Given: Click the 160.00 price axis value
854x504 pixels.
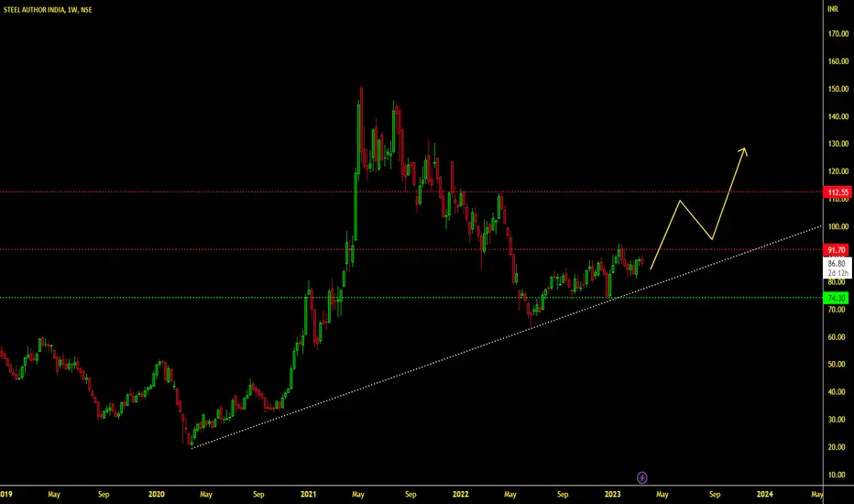Looking at the screenshot, I should (x=838, y=61).
